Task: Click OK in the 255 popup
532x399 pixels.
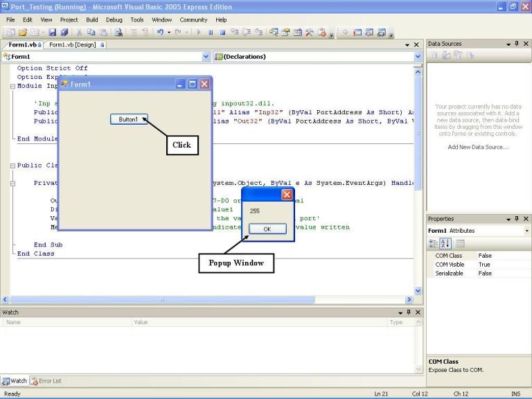Action: coord(267,229)
